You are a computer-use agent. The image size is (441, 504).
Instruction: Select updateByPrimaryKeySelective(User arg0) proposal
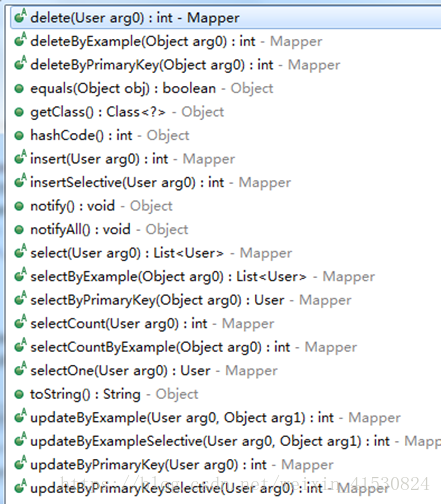tap(202, 488)
